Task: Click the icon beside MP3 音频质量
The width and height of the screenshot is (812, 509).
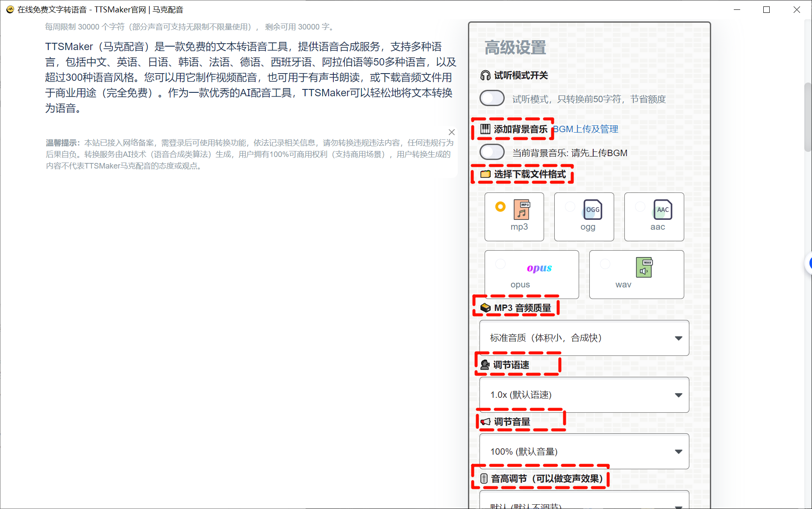Action: pyautogui.click(x=485, y=308)
